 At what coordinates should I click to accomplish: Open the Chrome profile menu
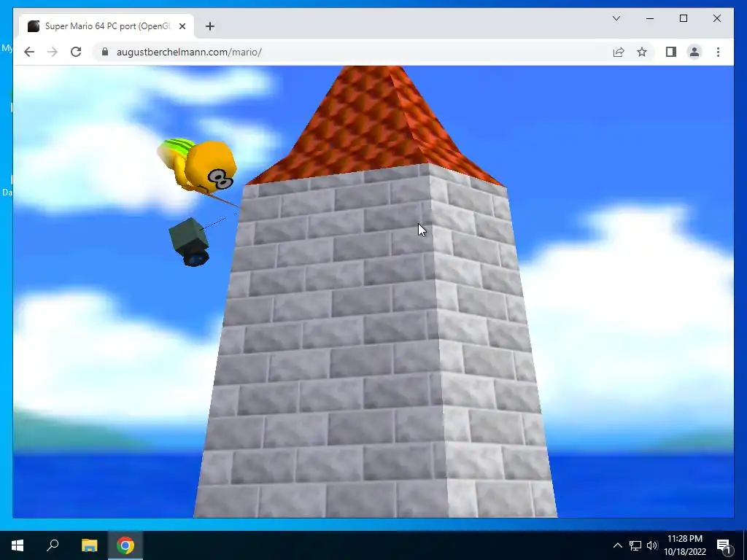(x=694, y=52)
